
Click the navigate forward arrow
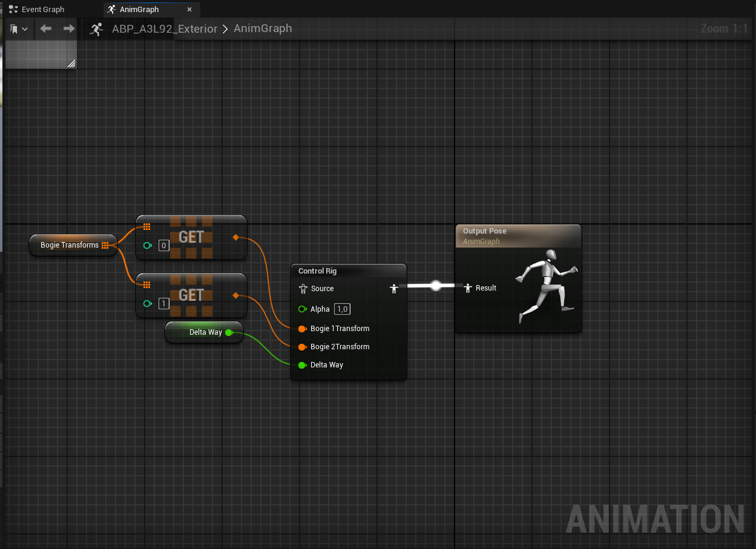[69, 28]
